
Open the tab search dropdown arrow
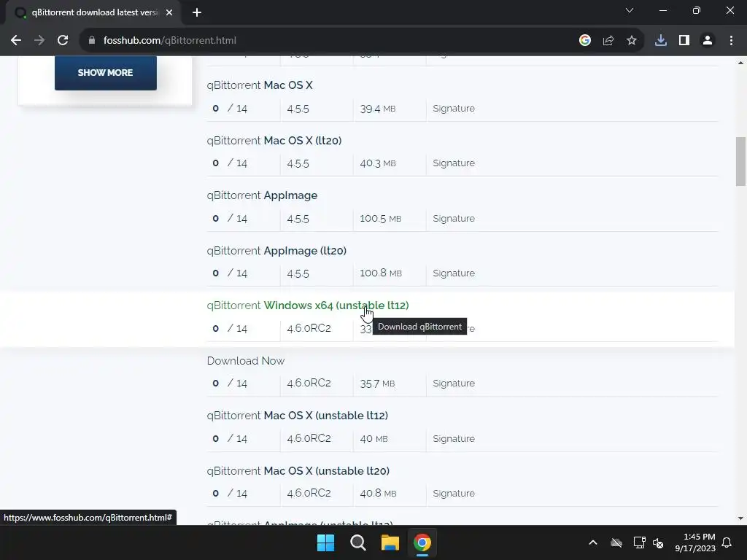point(630,10)
